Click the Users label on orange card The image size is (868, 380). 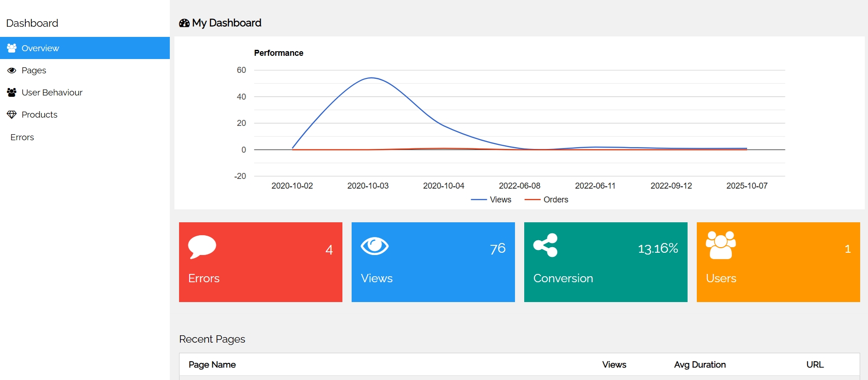coord(721,279)
